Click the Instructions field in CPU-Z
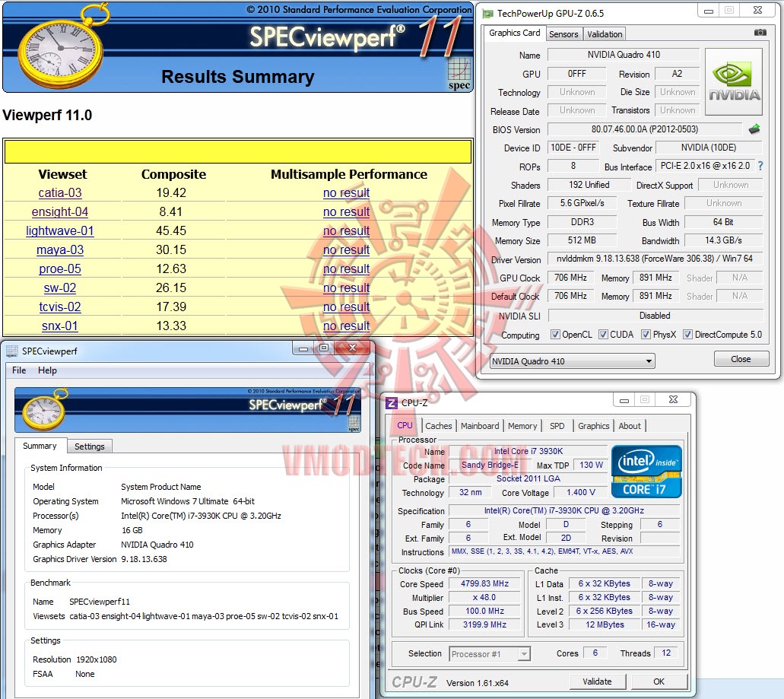784x699 pixels. (564, 551)
